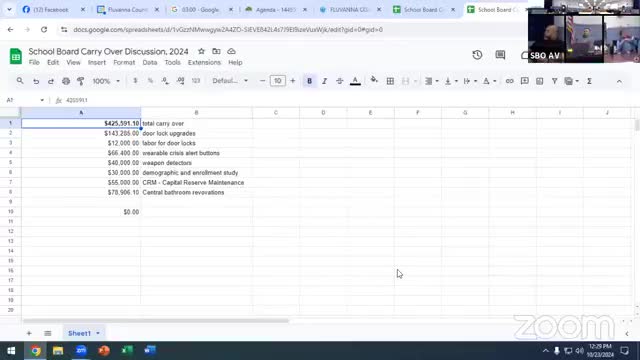Image resolution: width=640 pixels, height=360 pixels.
Task: Open the 100% zoom dropdown
Action: point(106,81)
